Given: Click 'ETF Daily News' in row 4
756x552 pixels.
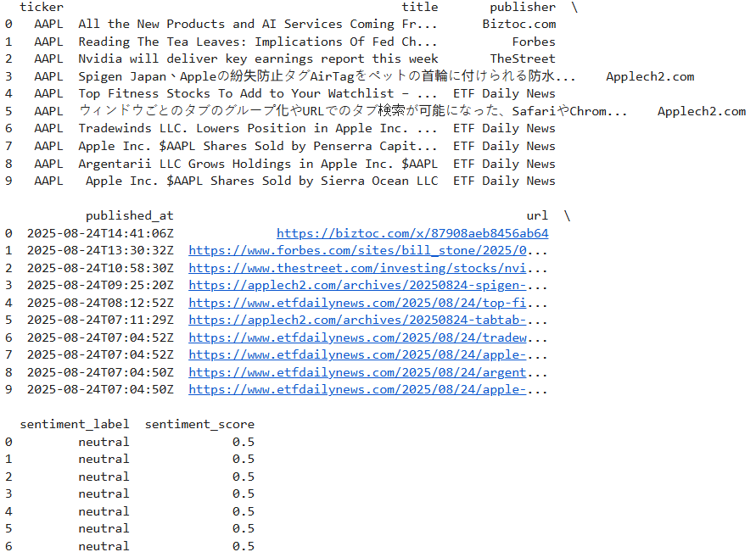Looking at the screenshot, I should click(x=504, y=93).
